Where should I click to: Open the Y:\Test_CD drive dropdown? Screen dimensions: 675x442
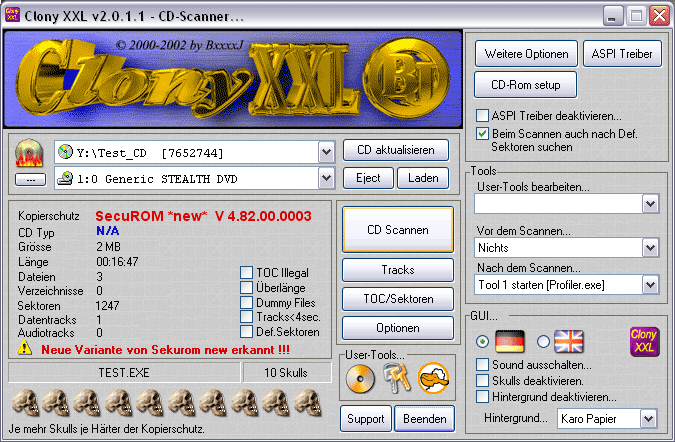pos(326,152)
